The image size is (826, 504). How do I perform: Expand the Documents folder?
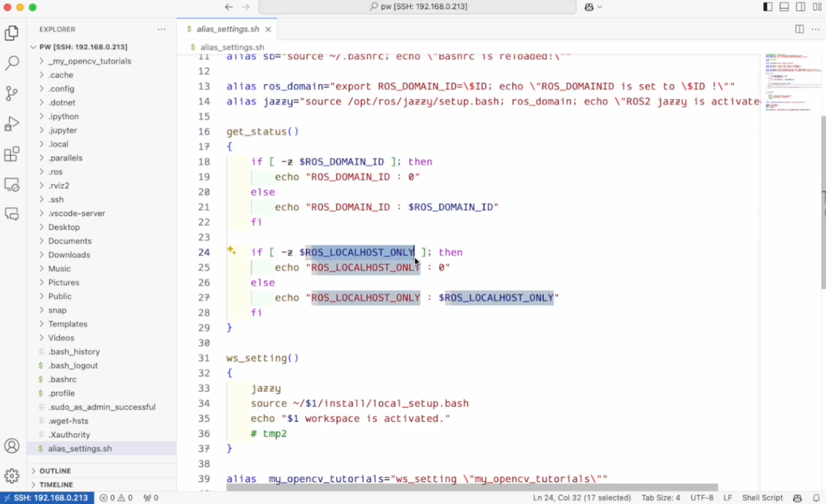tap(70, 241)
